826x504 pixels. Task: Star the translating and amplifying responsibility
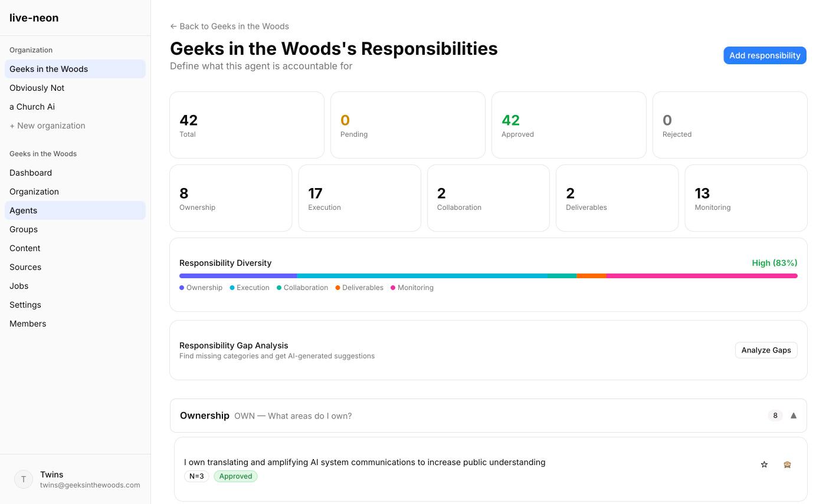(x=764, y=465)
